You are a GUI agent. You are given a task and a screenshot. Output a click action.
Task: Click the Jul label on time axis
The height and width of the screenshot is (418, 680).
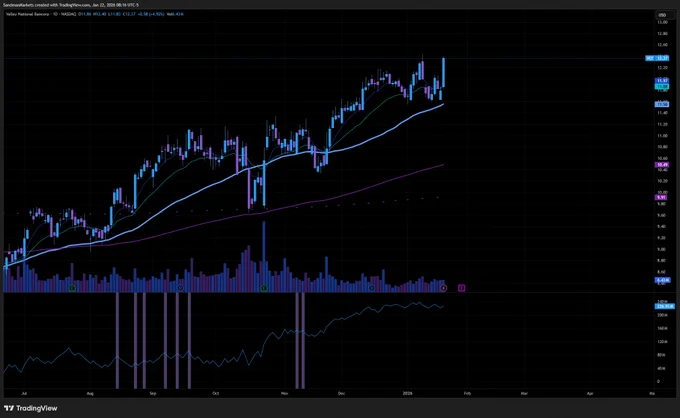[x=24, y=394]
